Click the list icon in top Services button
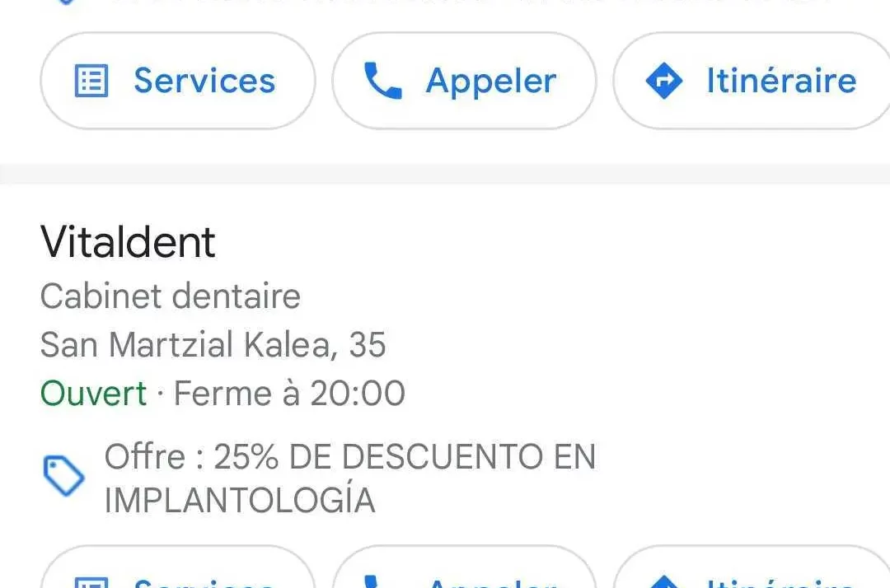Screen dimensions: 890x588 (x=91, y=81)
